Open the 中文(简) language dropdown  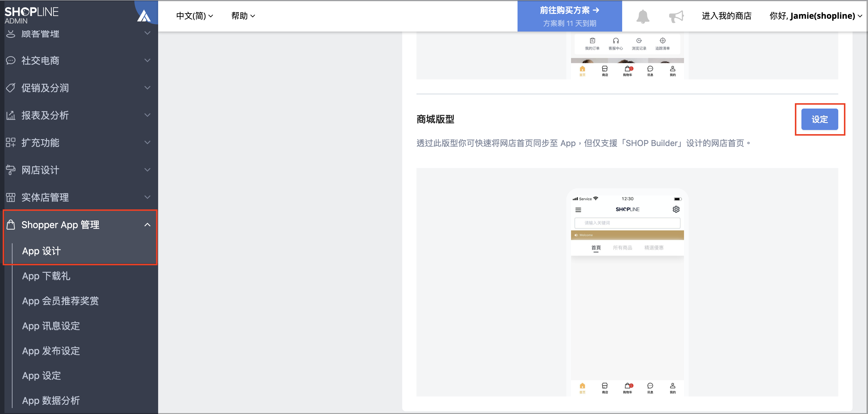[x=194, y=16]
